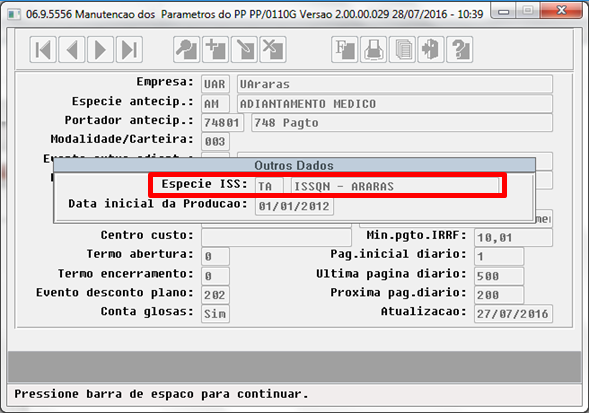Image resolution: width=589 pixels, height=414 pixels.
Task: Open the help question mark icon
Action: point(460,49)
